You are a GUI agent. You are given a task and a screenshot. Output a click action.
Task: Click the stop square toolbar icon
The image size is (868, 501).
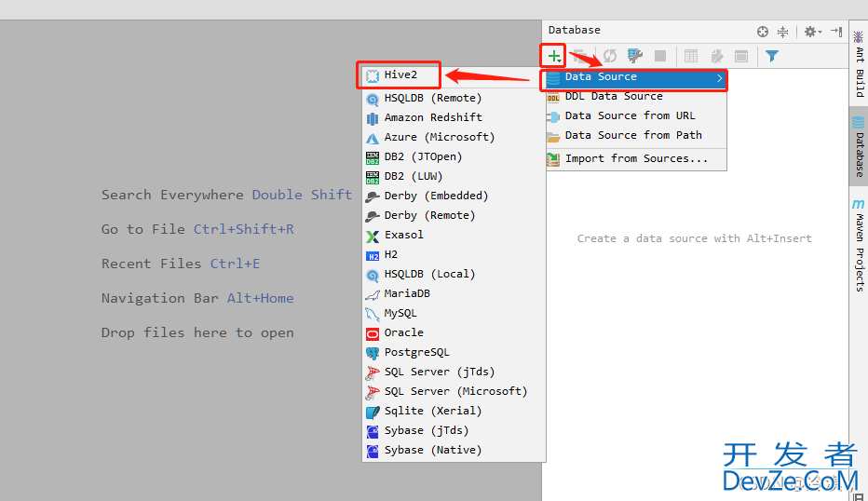(660, 56)
